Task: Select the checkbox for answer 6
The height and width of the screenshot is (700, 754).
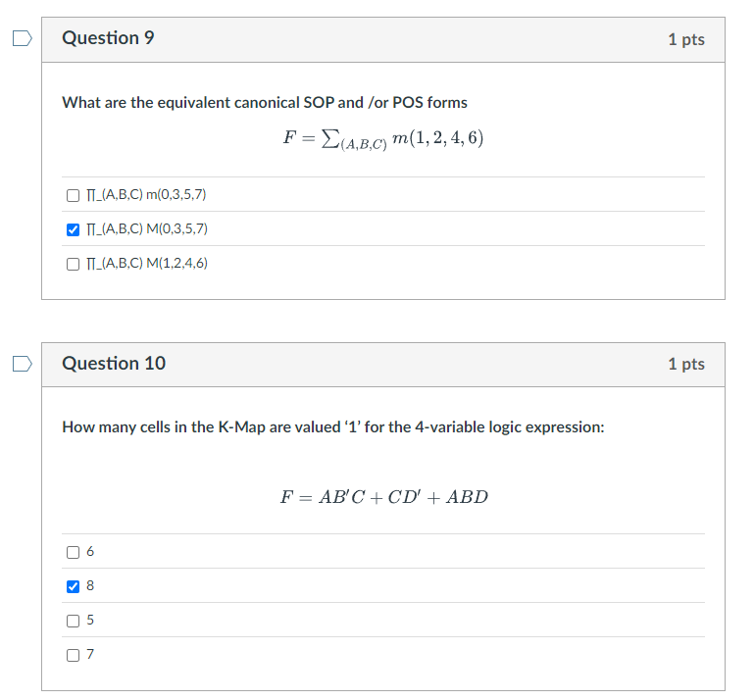Action: pyautogui.click(x=74, y=552)
